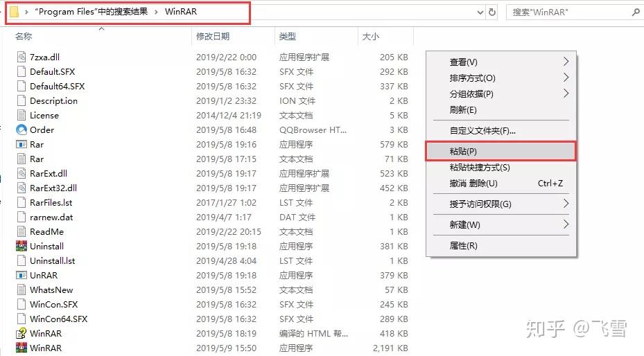Click the ReadMe document icon

coord(21,232)
